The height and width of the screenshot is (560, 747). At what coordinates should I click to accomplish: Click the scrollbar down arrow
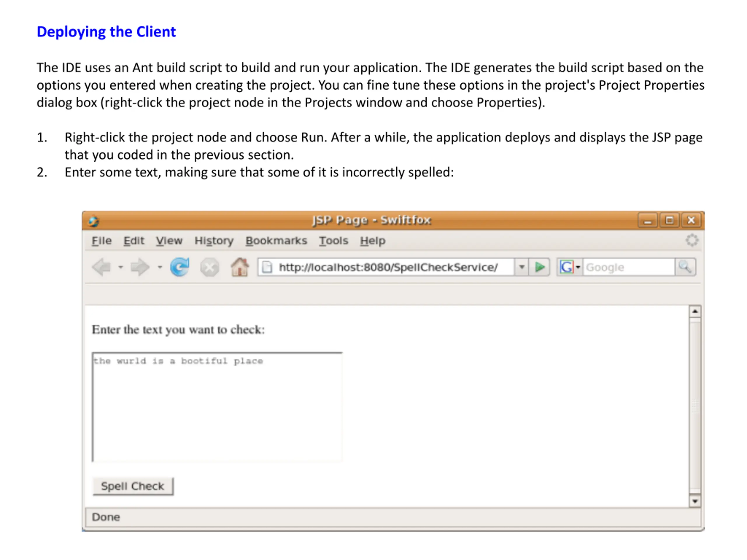click(695, 501)
